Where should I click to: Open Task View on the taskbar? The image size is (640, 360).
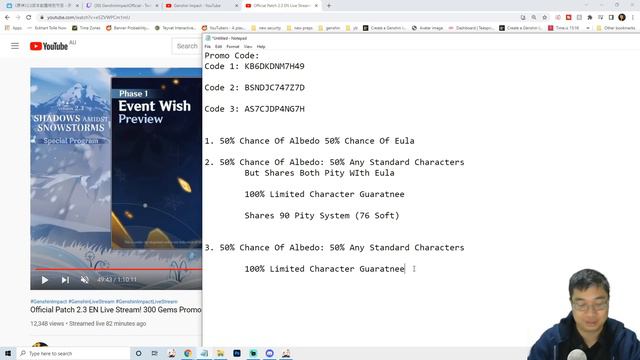click(155, 353)
